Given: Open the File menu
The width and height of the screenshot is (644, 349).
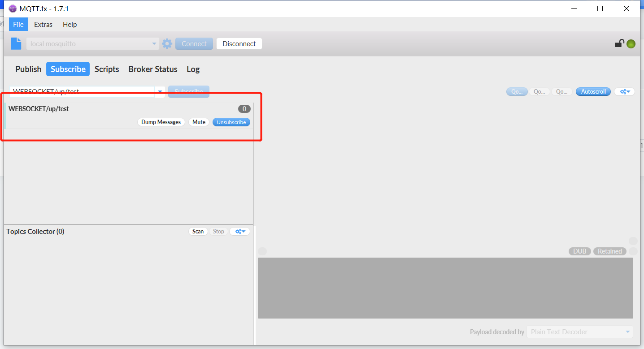Looking at the screenshot, I should pos(18,24).
